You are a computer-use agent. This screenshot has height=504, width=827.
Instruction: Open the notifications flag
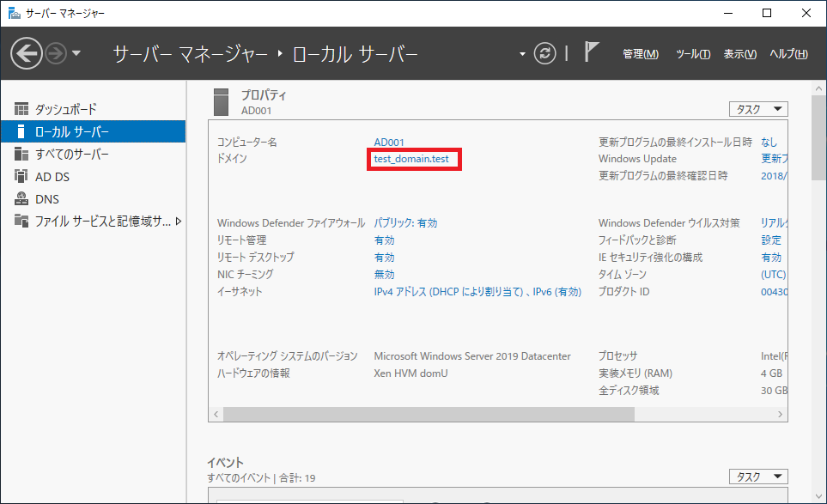(591, 52)
